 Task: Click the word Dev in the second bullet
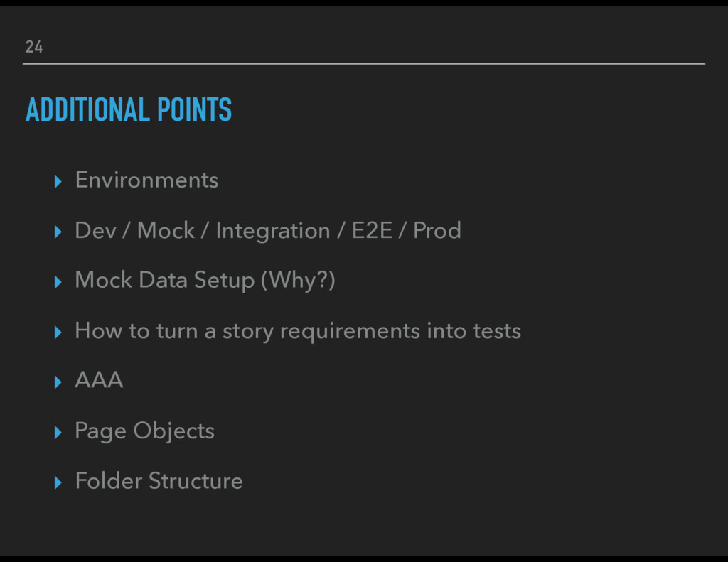(x=96, y=230)
